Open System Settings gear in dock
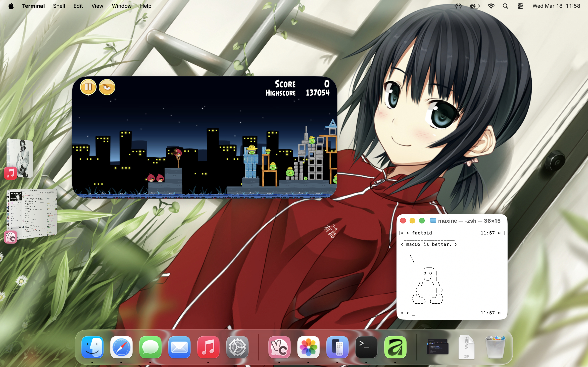Viewport: 588px width, 367px height. click(x=237, y=347)
